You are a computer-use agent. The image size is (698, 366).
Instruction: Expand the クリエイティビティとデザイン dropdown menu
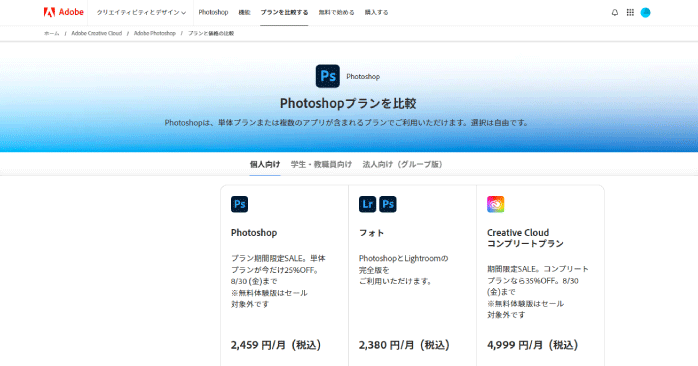141,12
